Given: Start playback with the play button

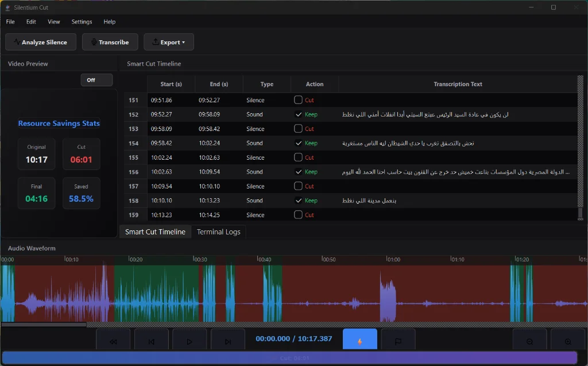Looking at the screenshot, I should click(x=189, y=341).
